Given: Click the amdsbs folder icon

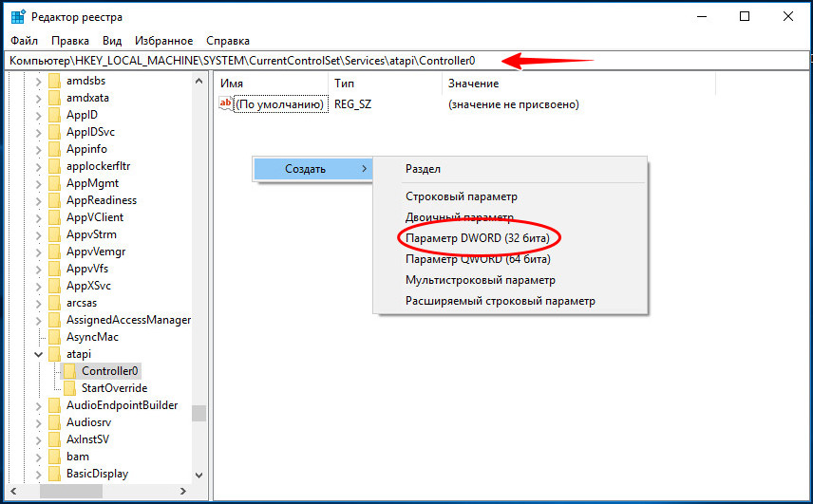Looking at the screenshot, I should click(x=54, y=81).
